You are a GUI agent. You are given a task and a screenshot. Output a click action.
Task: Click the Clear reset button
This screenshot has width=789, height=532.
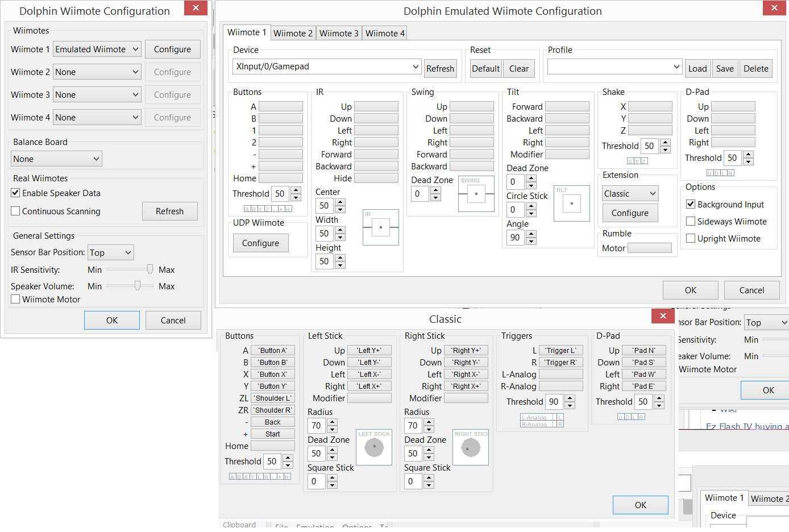point(519,68)
